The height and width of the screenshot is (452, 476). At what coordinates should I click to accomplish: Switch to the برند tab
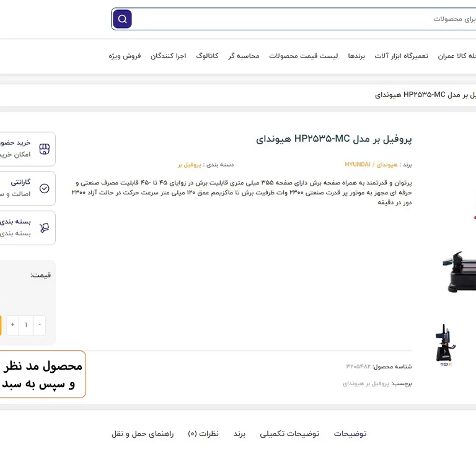(x=239, y=434)
